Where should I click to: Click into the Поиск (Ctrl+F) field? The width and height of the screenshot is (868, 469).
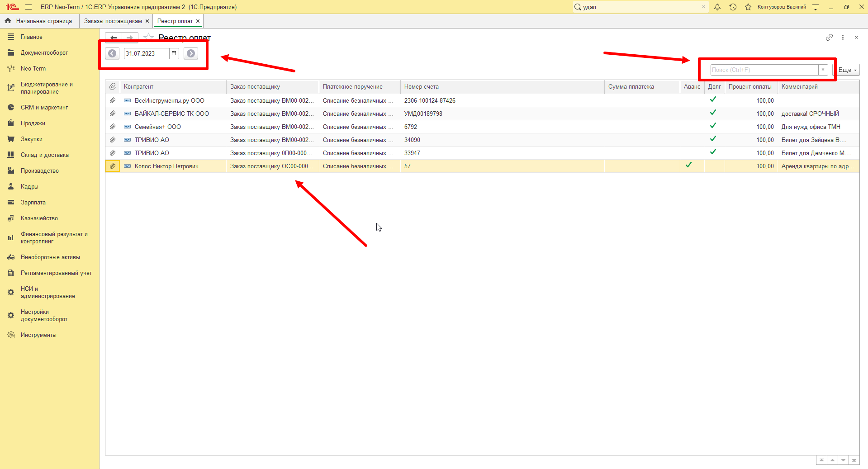(764, 70)
